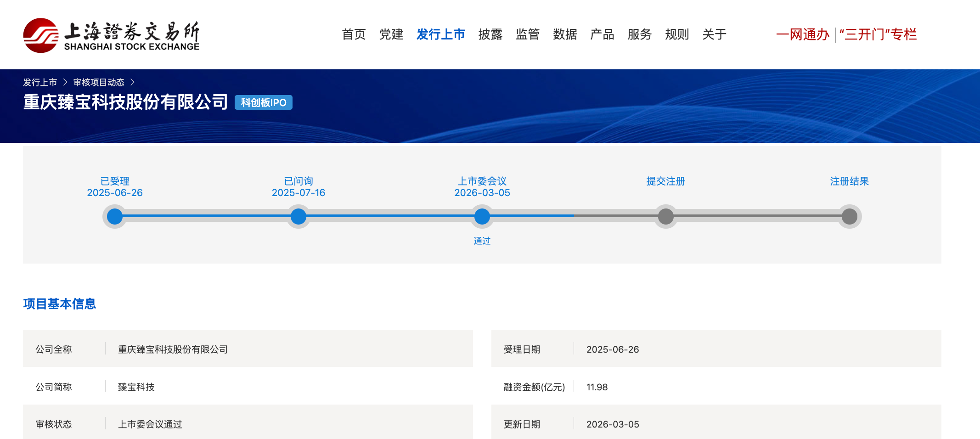Click the Shanghai Stock Exchange logo
Screen dimensions: 980x439
(111, 35)
